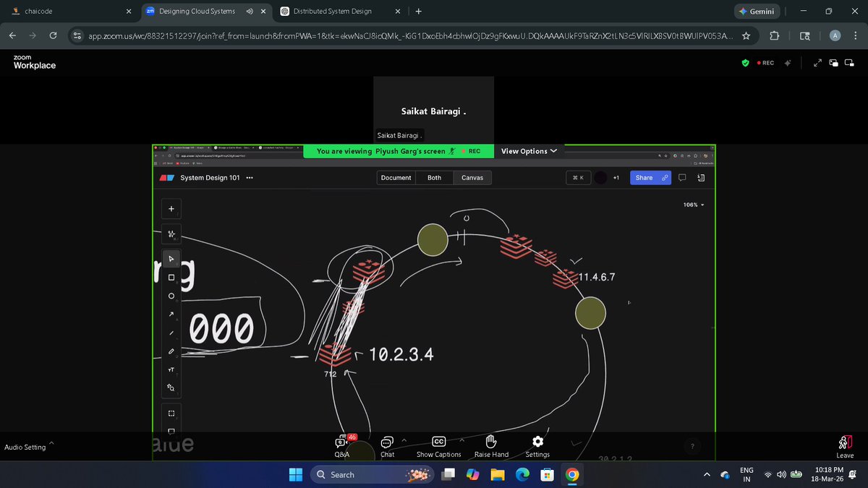Close the Distributed System Design tab
Viewport: 868px width, 488px height.
pos(396,11)
